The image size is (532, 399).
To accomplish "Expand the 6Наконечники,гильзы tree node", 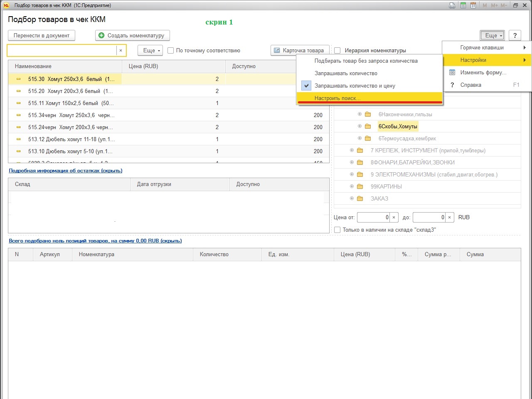I will [360, 114].
